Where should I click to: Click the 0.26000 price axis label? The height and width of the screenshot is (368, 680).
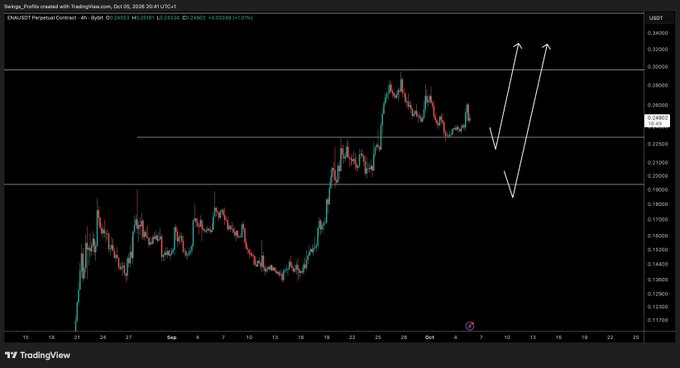657,105
